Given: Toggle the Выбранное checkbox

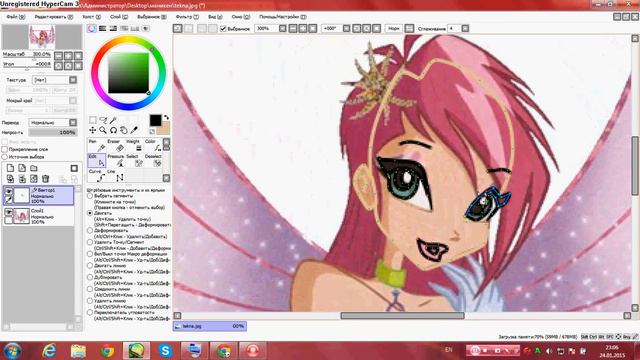Looking at the screenshot, I should (x=223, y=29).
